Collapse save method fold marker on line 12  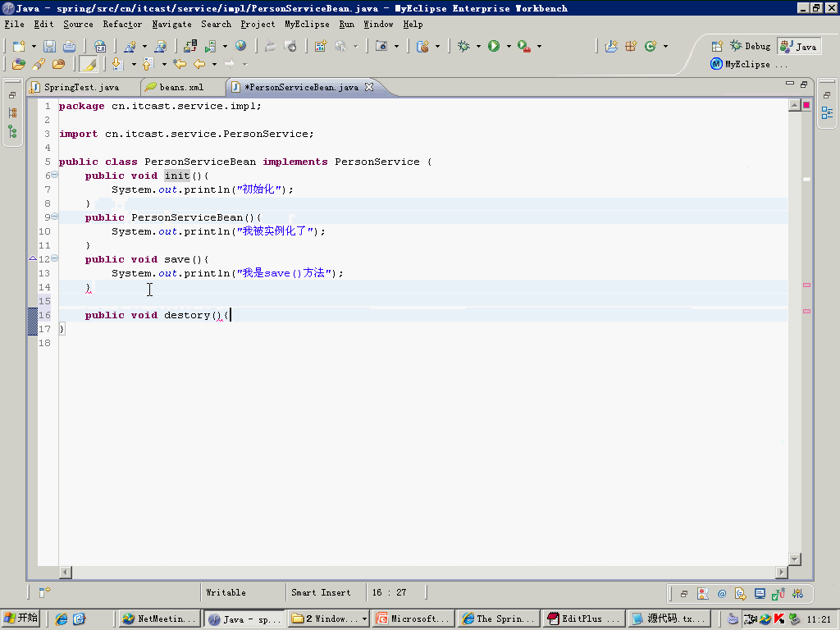(x=55, y=258)
